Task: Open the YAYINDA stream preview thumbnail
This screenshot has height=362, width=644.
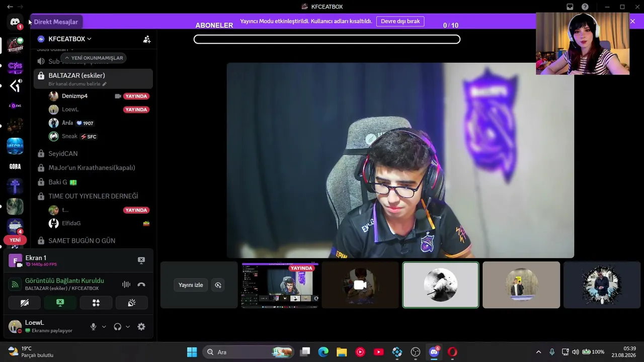Action: pyautogui.click(x=280, y=285)
